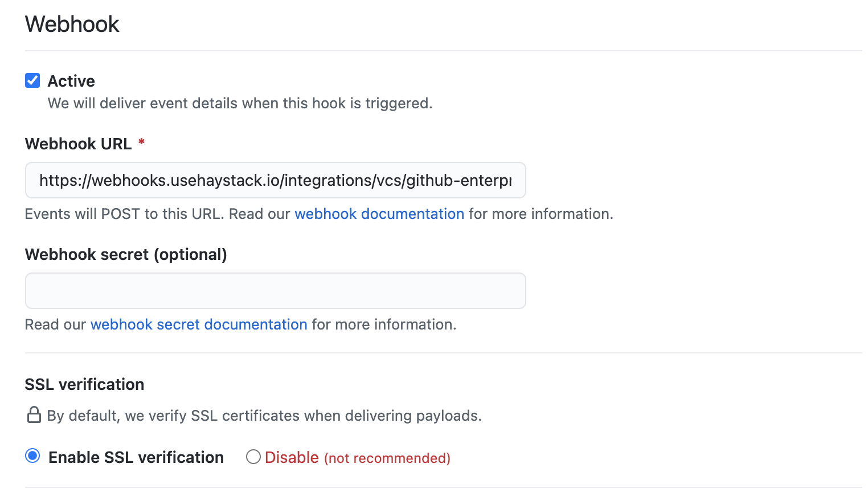Open the webhook documentation link
868x488 pixels.
click(x=379, y=214)
